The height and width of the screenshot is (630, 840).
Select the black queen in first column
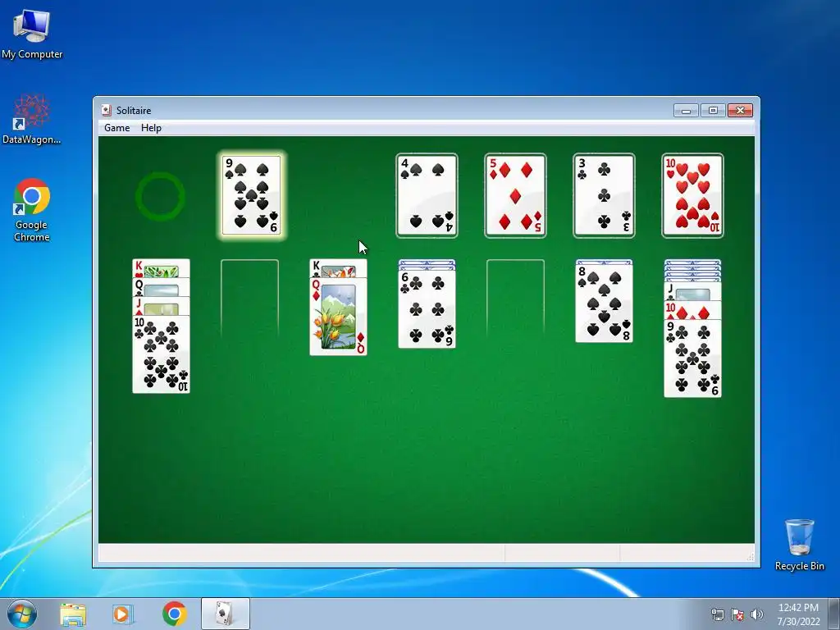pos(162,287)
